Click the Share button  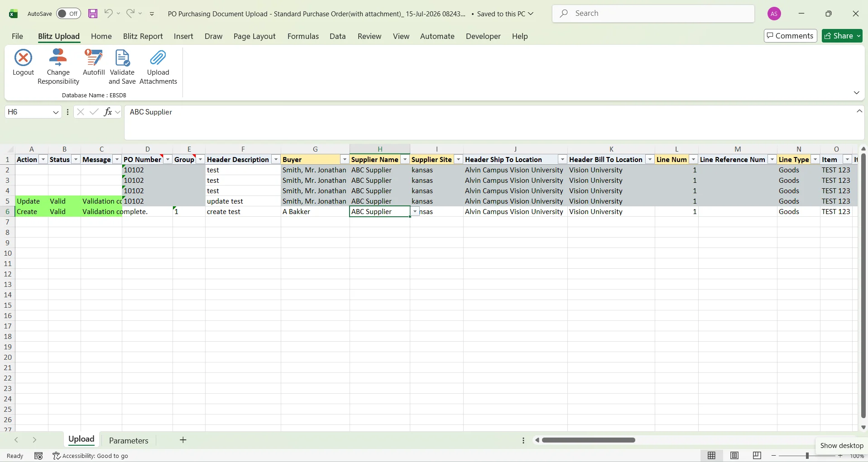(842, 36)
